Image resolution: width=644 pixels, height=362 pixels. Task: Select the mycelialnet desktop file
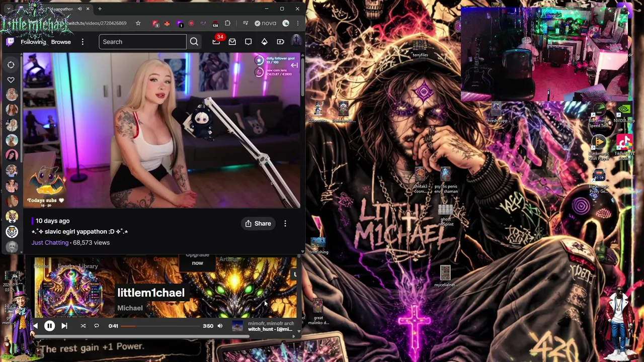445,276
